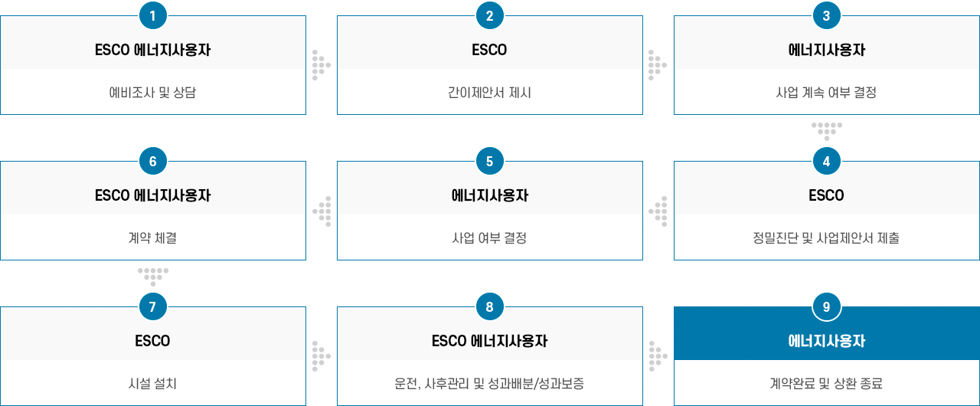Click the step 8 number badge

point(489,306)
